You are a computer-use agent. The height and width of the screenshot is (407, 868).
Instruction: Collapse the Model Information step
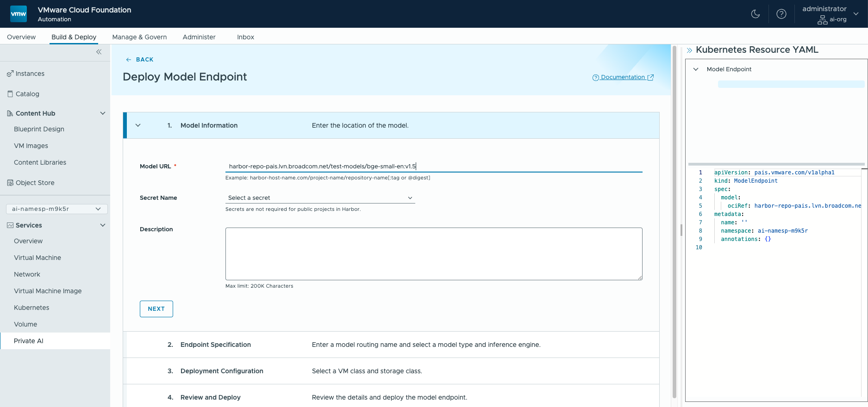click(x=138, y=125)
